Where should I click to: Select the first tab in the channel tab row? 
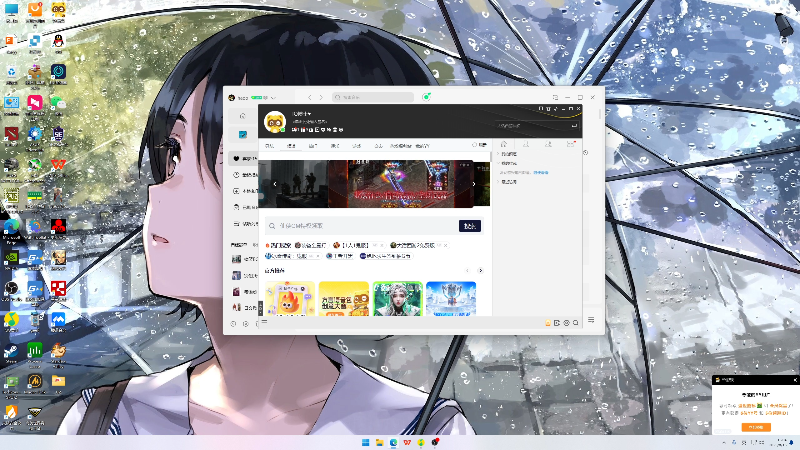pos(269,146)
